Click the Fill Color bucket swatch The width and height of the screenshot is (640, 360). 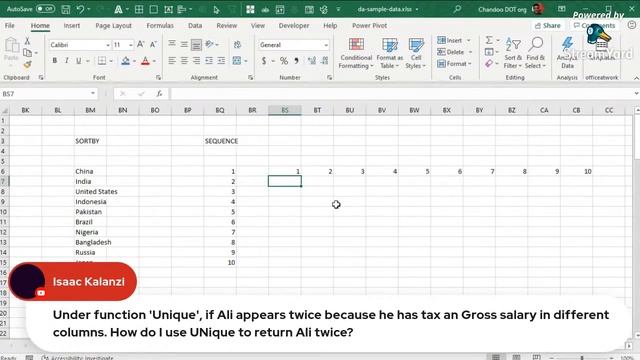[126, 61]
